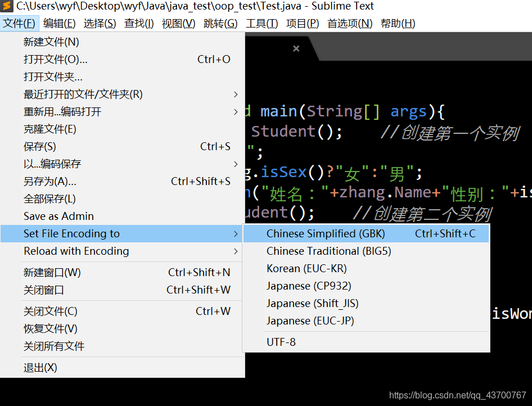Screen dimensions: 532x406
Task: Choose 打开文件(O)... menu entry
Action: pyautogui.click(x=122, y=60)
